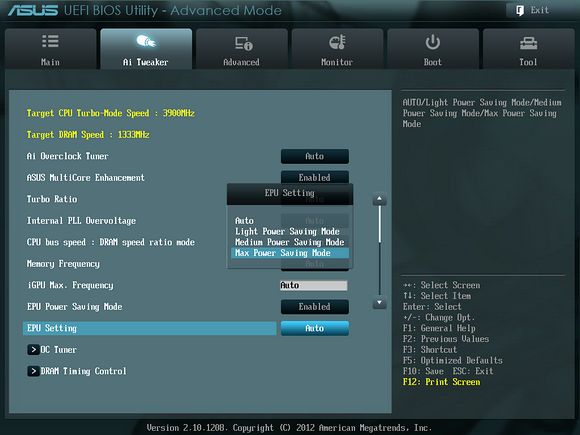The height and width of the screenshot is (435, 580).
Task: Open ASUS MultiCore Enhancement Enabled dropdown
Action: (315, 177)
